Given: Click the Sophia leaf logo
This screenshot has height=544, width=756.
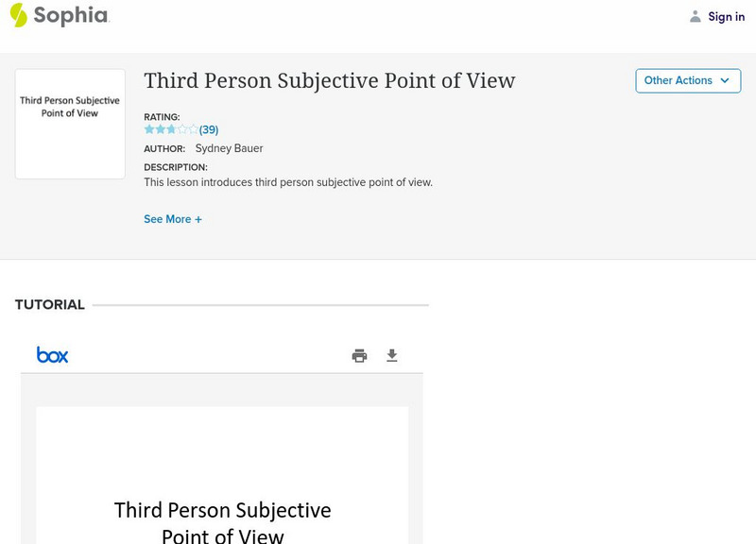Looking at the screenshot, I should tap(18, 15).
